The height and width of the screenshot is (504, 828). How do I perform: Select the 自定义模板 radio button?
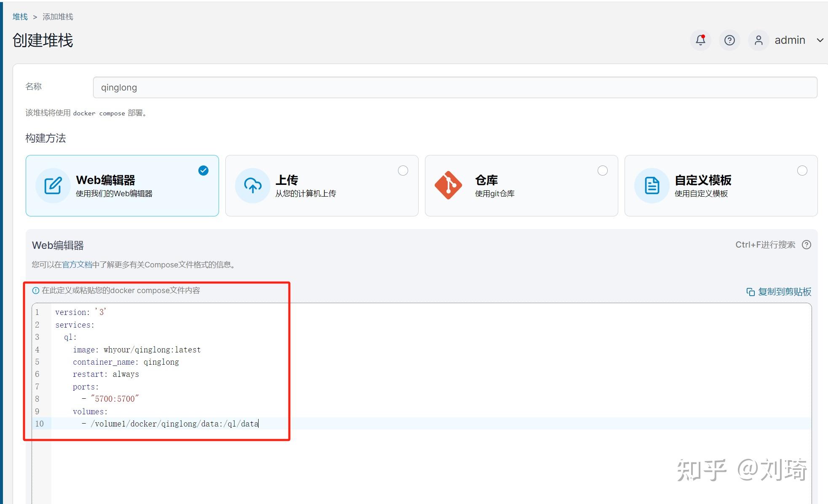(x=802, y=171)
